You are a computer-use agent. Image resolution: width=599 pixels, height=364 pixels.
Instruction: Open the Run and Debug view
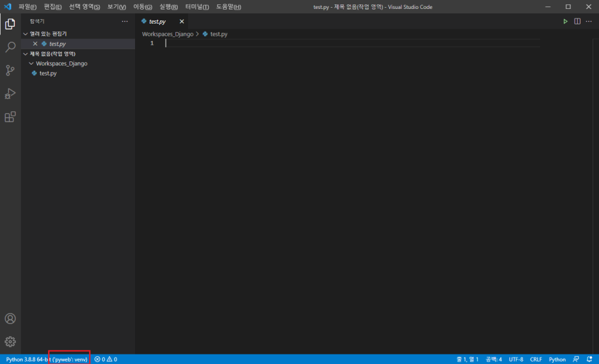(x=10, y=93)
